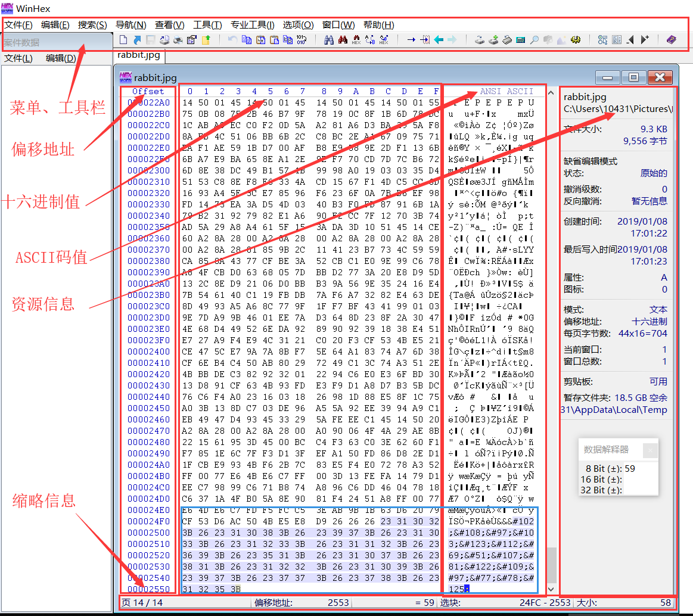Open the General Options gear icon
Screen dimensions: 693x616
click(x=576, y=40)
